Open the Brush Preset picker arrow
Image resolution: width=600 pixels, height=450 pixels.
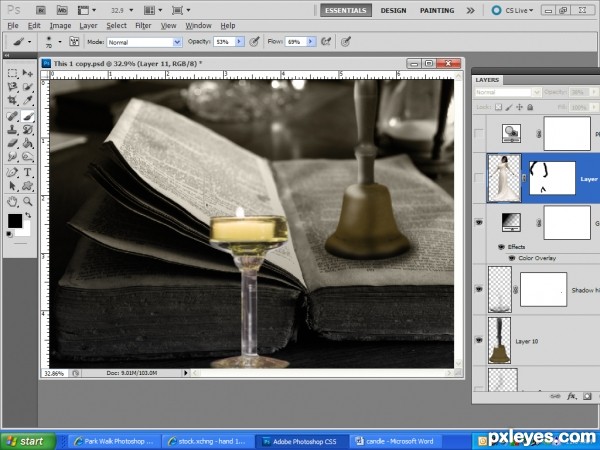click(x=60, y=41)
